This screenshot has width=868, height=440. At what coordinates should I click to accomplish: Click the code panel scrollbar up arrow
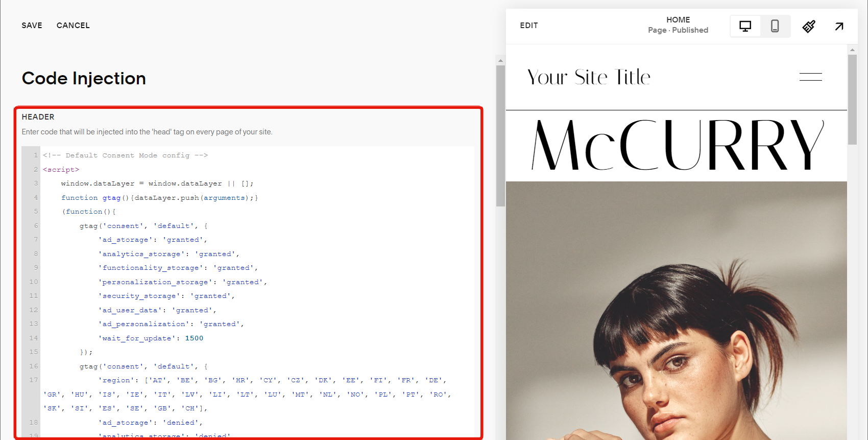click(x=500, y=60)
